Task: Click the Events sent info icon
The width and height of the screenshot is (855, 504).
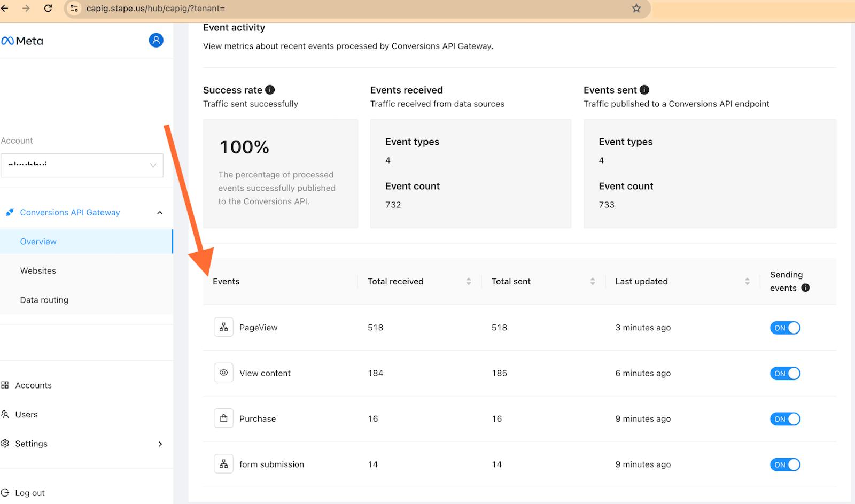Action: pos(644,90)
